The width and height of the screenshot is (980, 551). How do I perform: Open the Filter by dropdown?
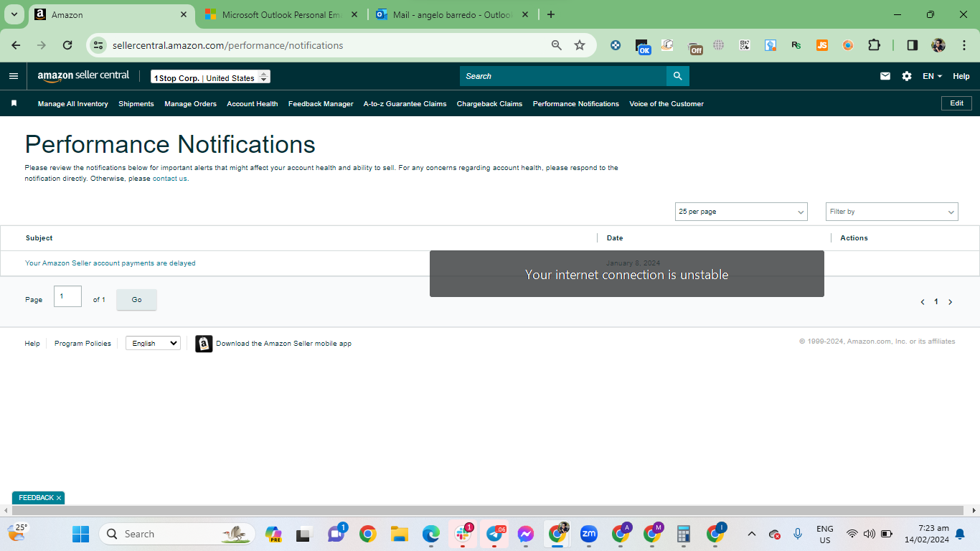tap(892, 212)
